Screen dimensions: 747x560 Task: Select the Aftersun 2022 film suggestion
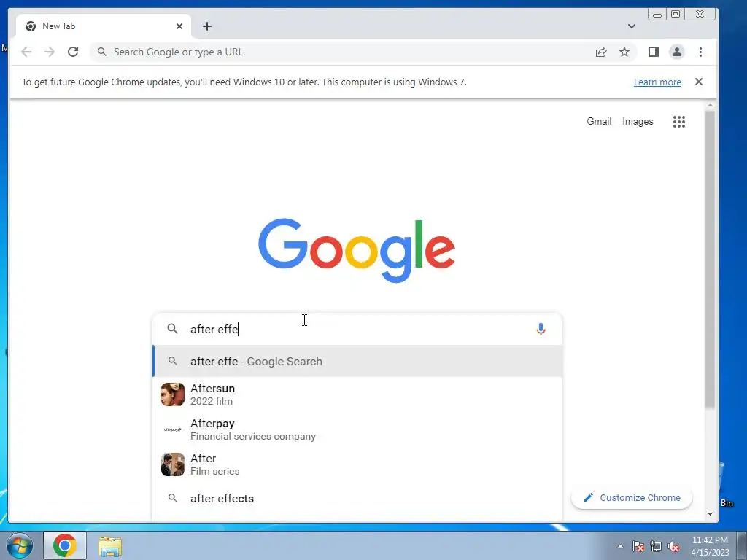pyautogui.click(x=357, y=394)
